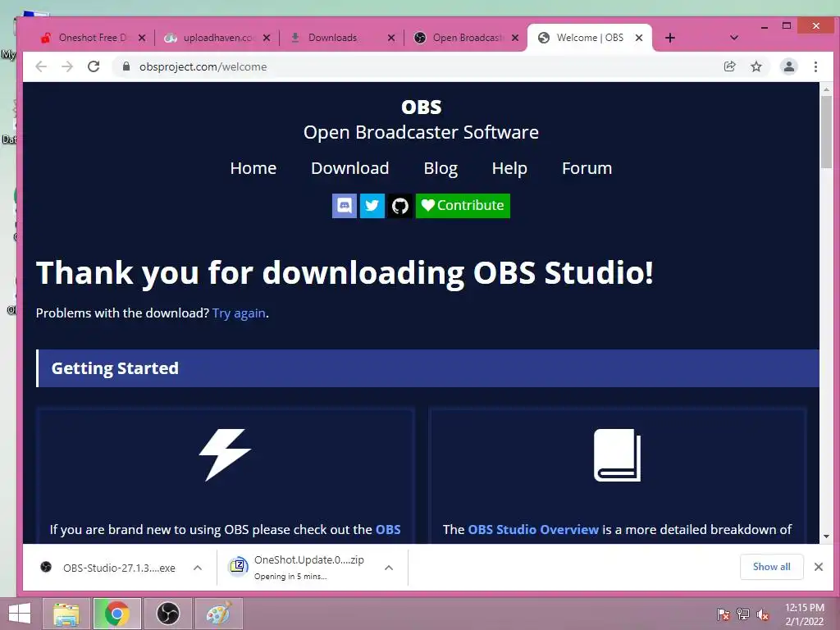Expand options for OneShot.Update zip download
Screen dimensions: 840x630
(x=389, y=568)
